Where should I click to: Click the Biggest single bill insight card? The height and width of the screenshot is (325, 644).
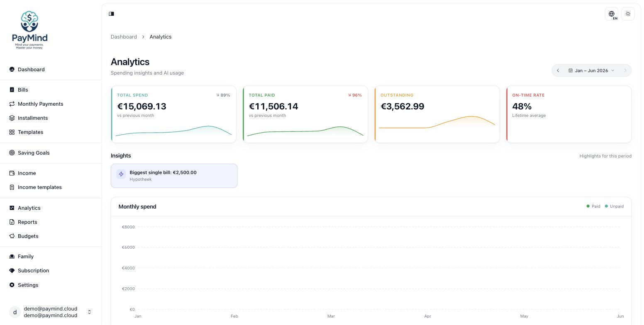click(x=174, y=176)
